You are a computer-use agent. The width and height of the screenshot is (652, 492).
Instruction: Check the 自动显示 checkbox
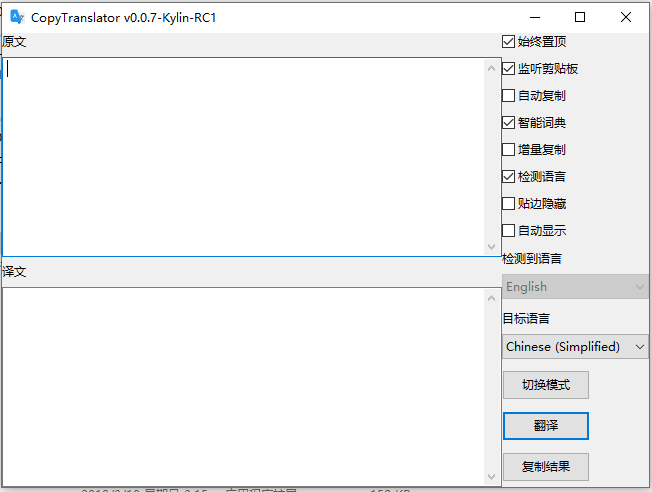coord(508,230)
